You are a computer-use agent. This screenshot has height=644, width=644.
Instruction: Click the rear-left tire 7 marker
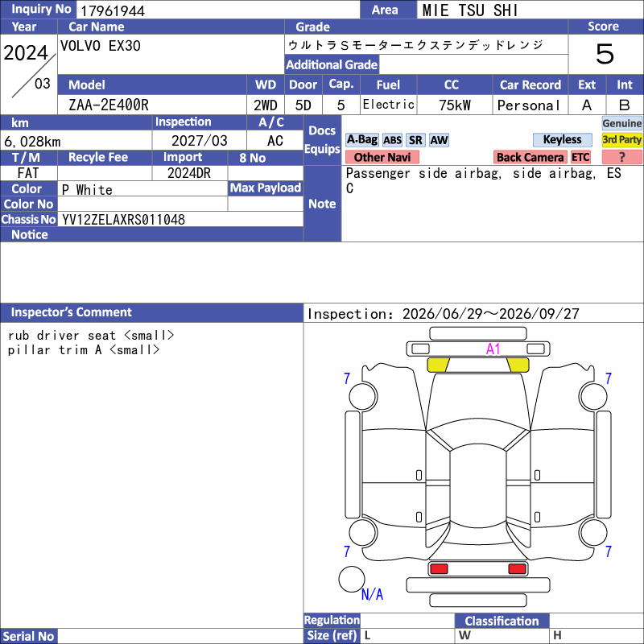click(347, 551)
